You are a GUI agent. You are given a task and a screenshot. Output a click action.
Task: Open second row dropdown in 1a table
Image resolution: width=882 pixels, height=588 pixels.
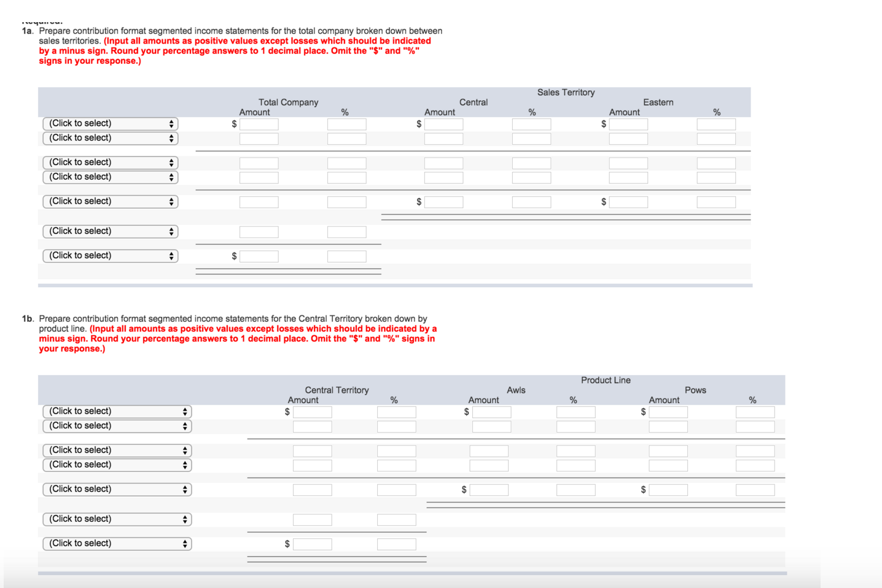111,138
